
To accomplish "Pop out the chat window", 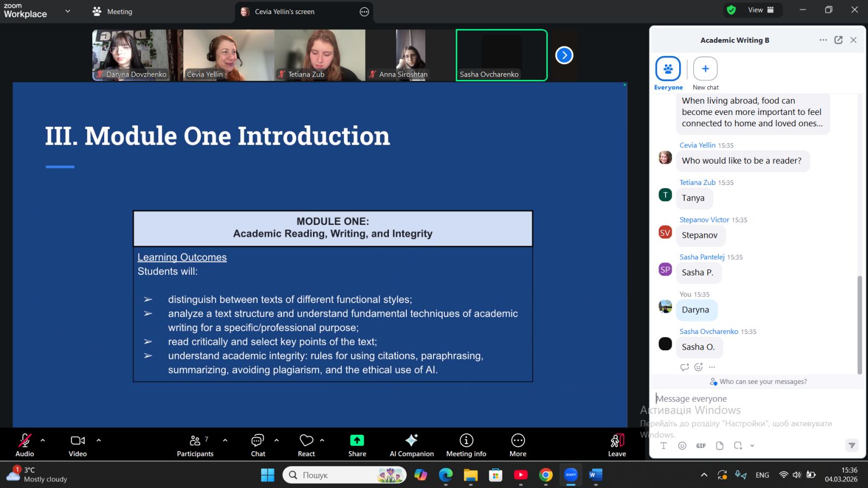I will tap(838, 40).
